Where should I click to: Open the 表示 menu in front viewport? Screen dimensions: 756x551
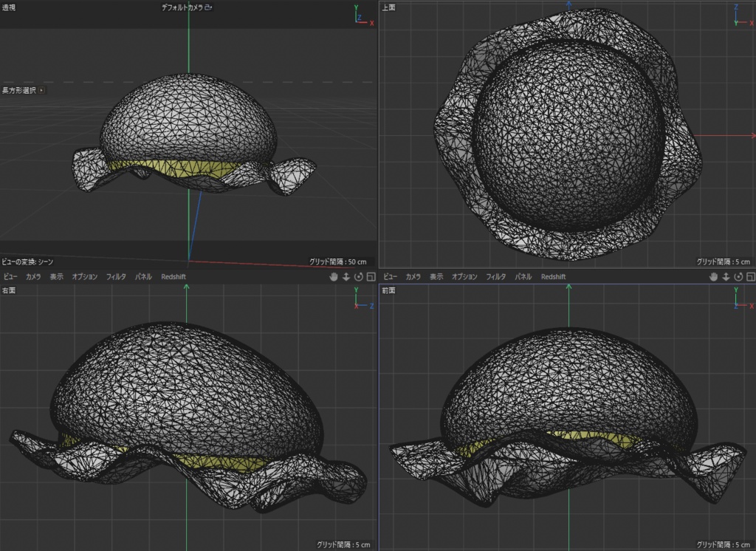437,276
